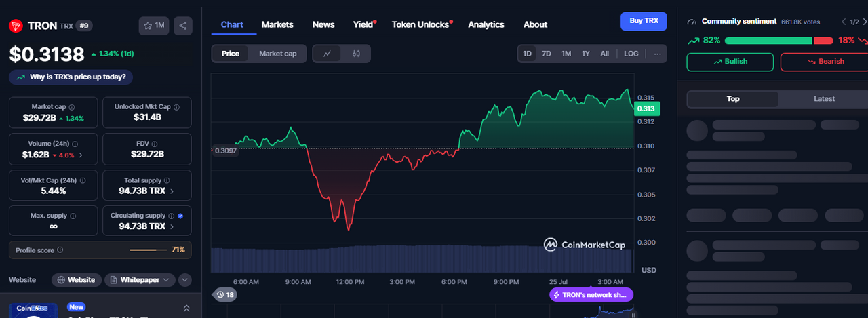Click the TRON logo icon
The height and width of the screenshot is (318, 868).
(x=16, y=26)
